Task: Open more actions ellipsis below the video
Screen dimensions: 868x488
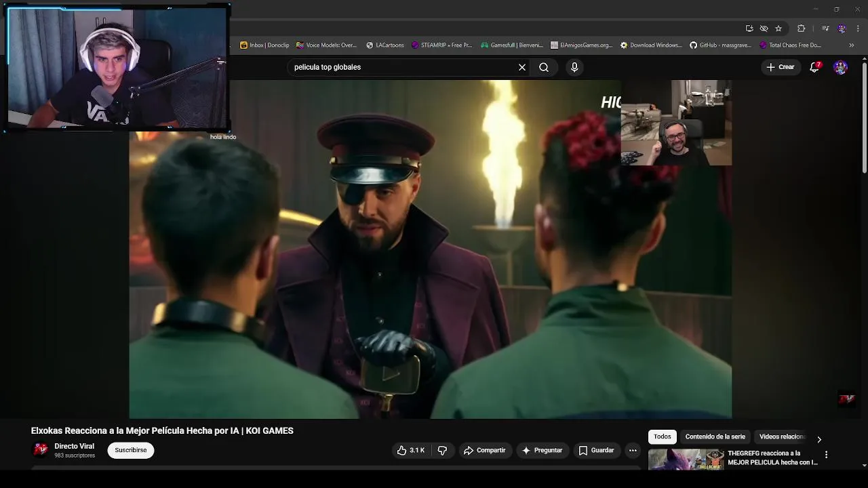Action: (633, 450)
